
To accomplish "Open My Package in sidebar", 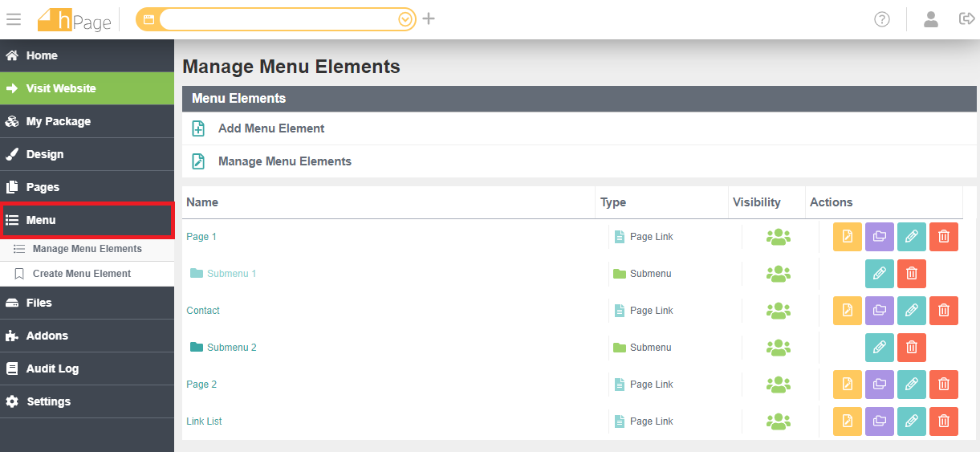I will pos(87,121).
